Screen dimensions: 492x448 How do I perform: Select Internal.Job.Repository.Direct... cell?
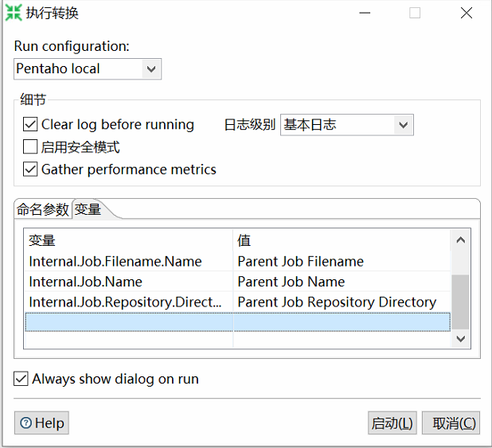129,302
